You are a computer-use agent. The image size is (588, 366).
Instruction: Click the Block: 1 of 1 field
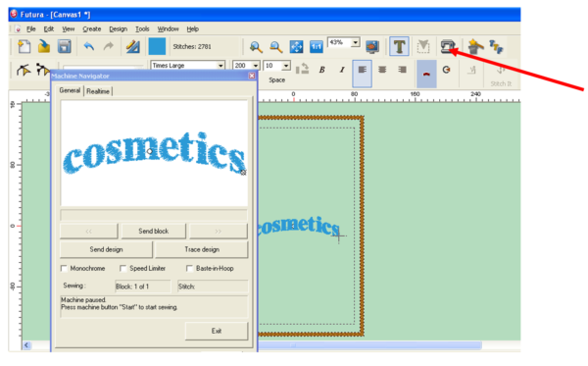coord(142,287)
